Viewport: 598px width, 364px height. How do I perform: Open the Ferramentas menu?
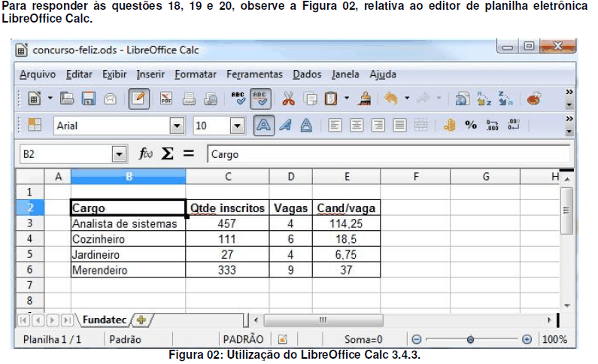254,74
